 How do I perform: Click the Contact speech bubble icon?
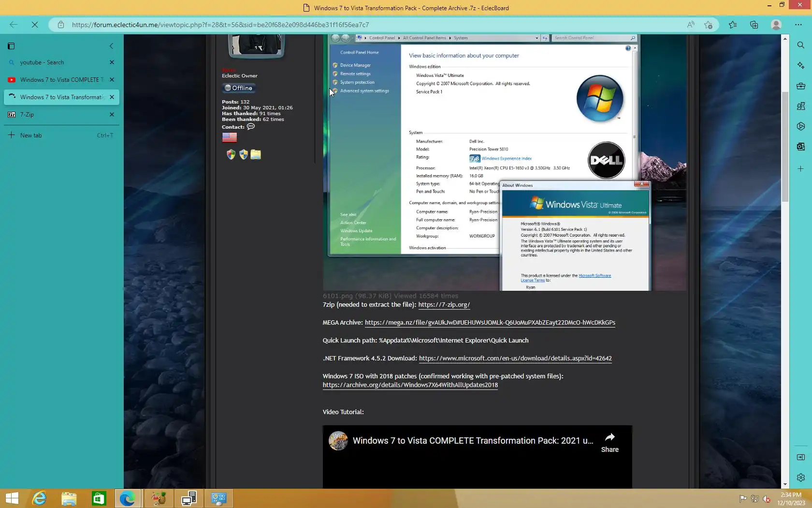251,127
